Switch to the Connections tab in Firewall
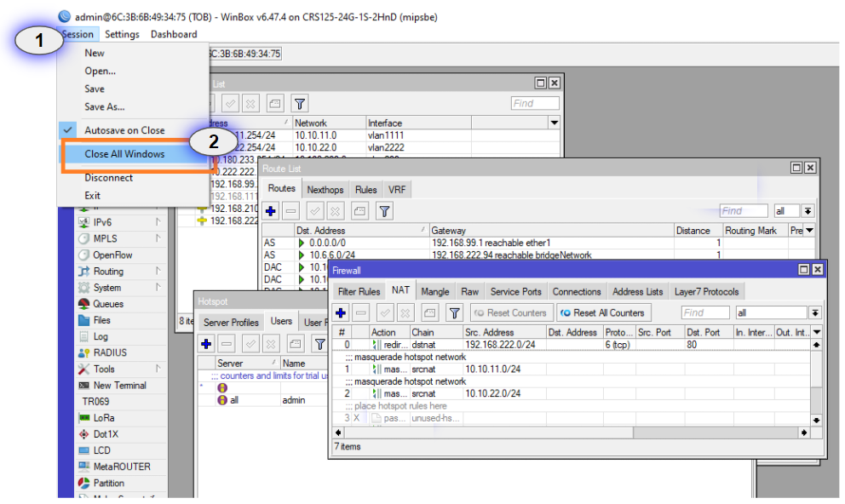The image size is (845, 504). tap(576, 292)
